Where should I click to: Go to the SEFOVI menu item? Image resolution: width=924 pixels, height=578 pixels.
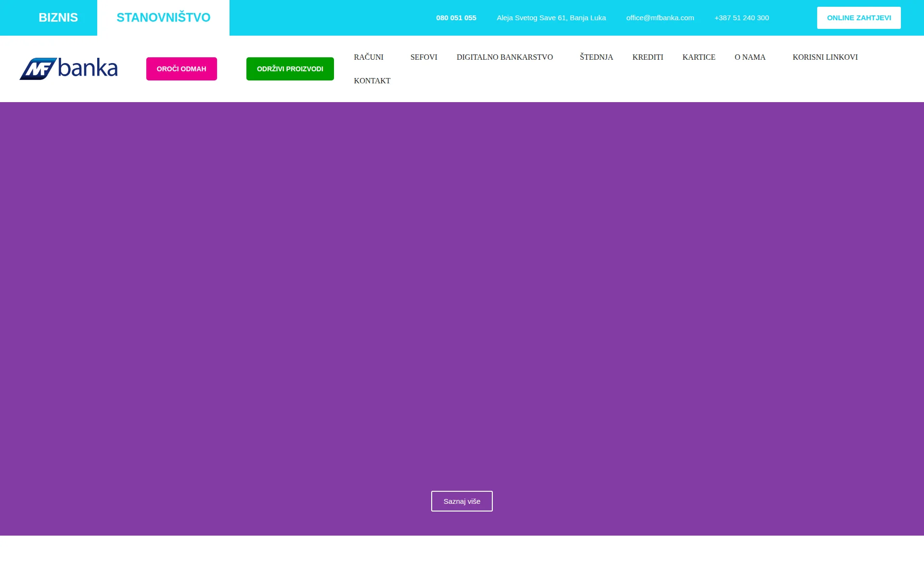[x=424, y=57]
